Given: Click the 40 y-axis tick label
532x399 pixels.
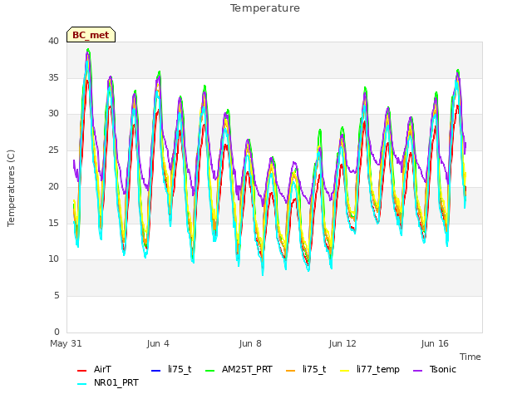Looking at the screenshot, I should (x=53, y=41).
